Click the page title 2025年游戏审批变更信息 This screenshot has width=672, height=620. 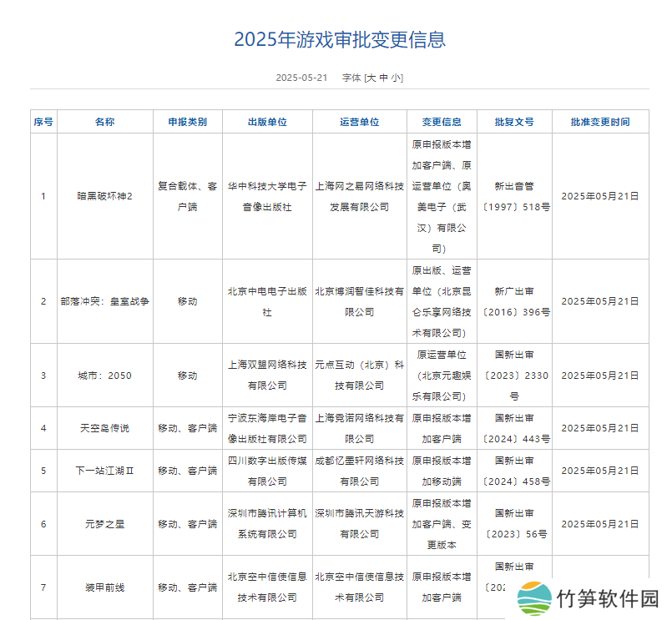[x=339, y=39]
